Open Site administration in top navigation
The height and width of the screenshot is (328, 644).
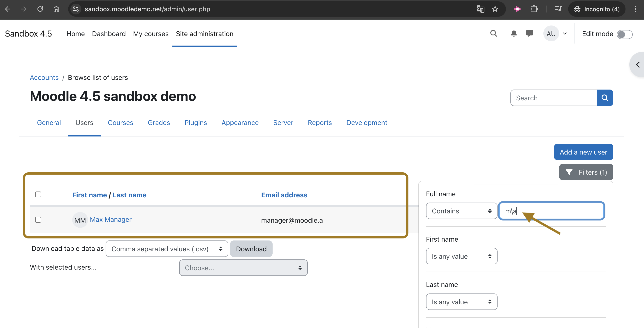click(204, 34)
